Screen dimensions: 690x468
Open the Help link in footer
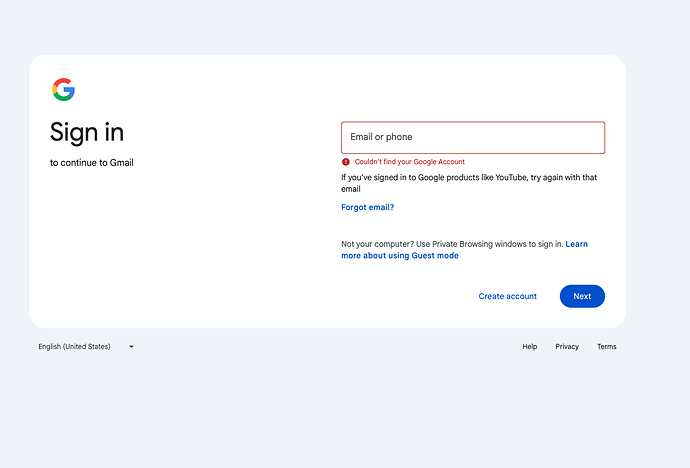click(529, 347)
